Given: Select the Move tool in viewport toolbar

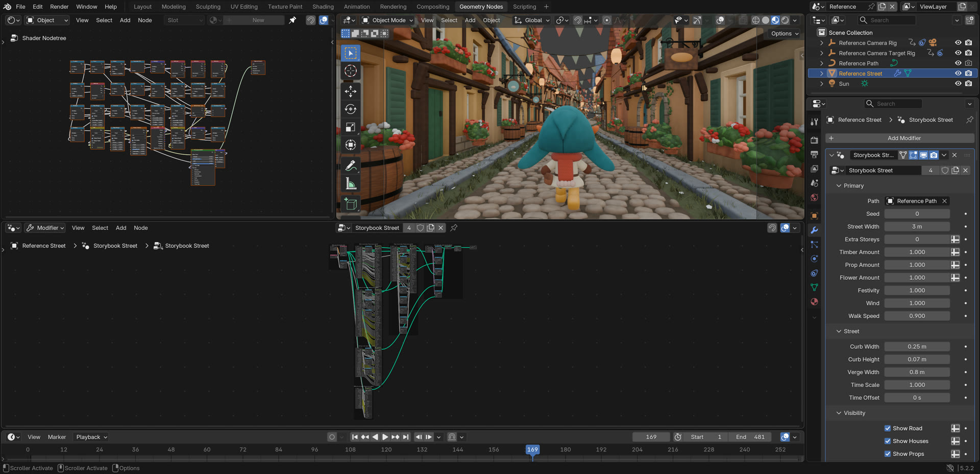Looking at the screenshot, I should pyautogui.click(x=351, y=91).
